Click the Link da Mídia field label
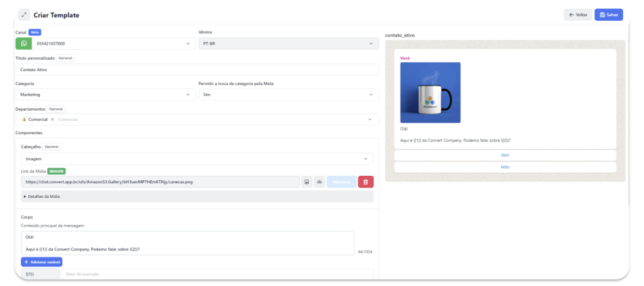644x286 pixels. [x=33, y=171]
